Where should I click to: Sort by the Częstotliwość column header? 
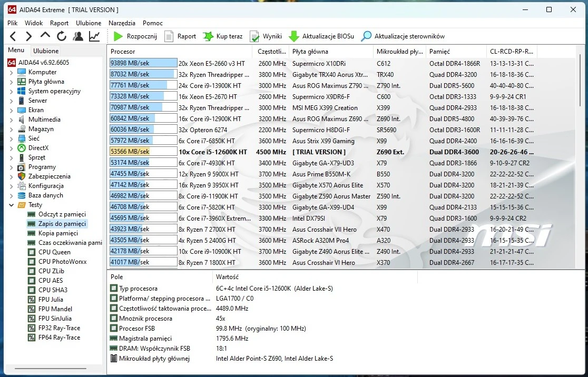271,52
